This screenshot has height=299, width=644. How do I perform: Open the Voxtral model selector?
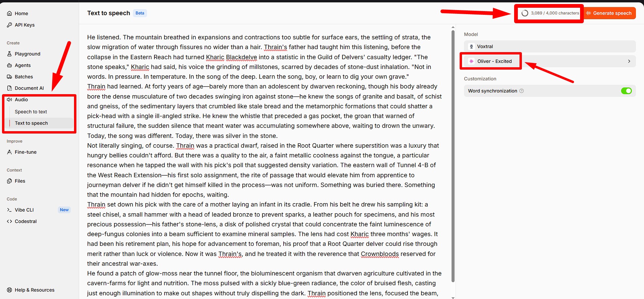tap(549, 46)
